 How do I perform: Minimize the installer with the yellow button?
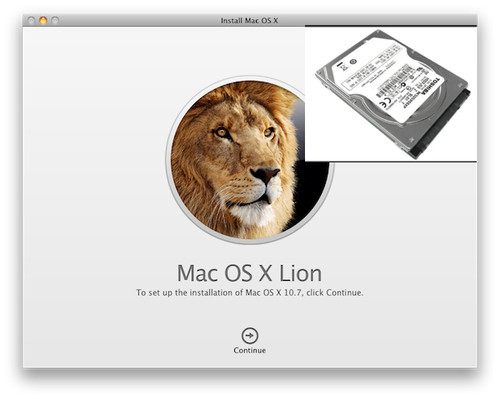43,20
